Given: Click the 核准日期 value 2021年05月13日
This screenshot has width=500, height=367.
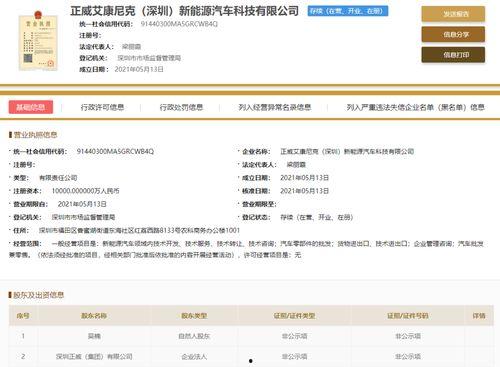Looking at the screenshot, I should coord(304,191).
